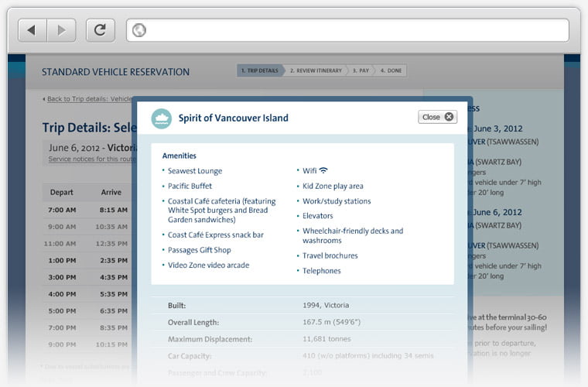Click the Standard Vehicle Reservation heading
The image size is (588, 387).
point(115,72)
